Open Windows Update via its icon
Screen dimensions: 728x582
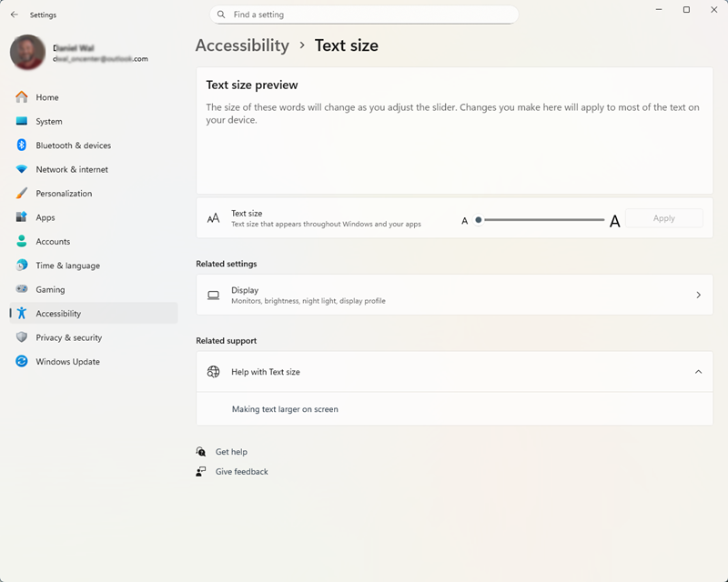click(22, 361)
